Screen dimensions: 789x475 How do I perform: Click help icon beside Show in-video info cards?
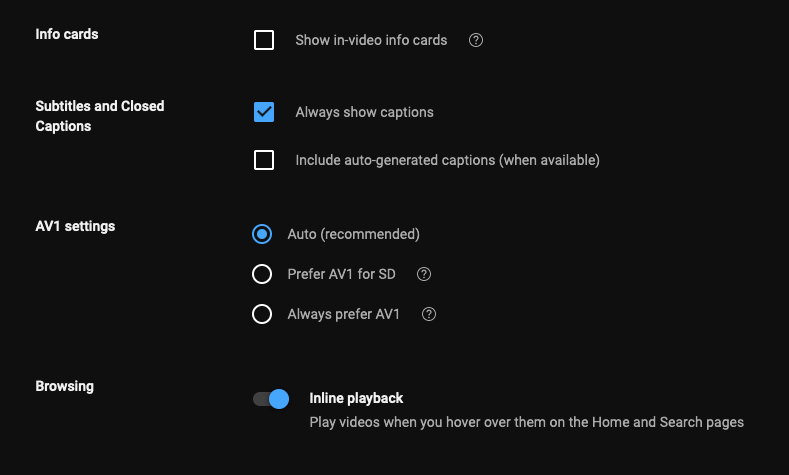[x=476, y=40]
